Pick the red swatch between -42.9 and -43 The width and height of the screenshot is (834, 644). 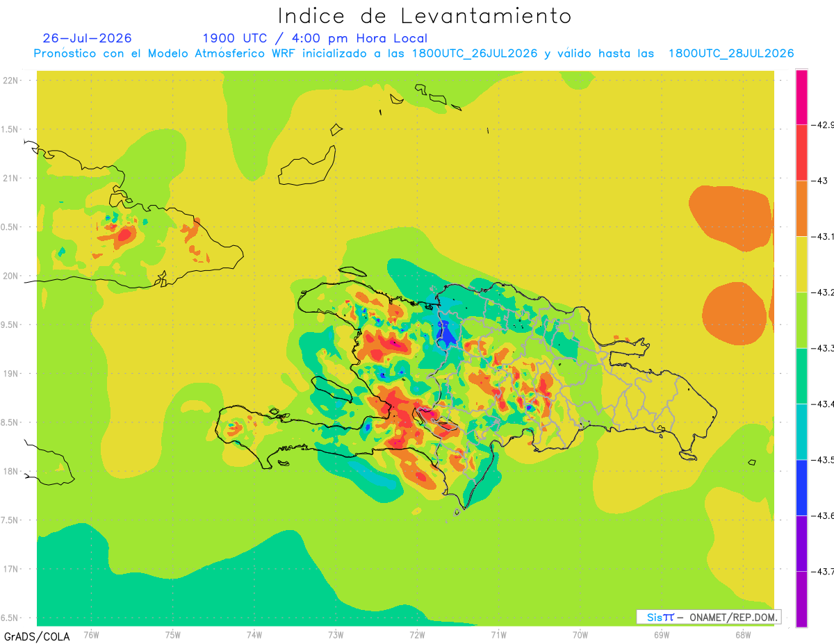801,152
